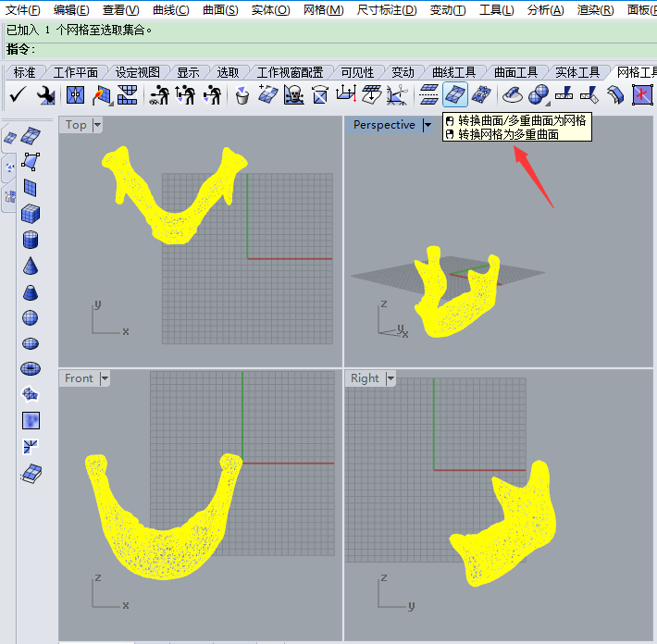Open the Top viewport dropdown arrow
Viewport: 657px width, 644px height.
[x=97, y=125]
